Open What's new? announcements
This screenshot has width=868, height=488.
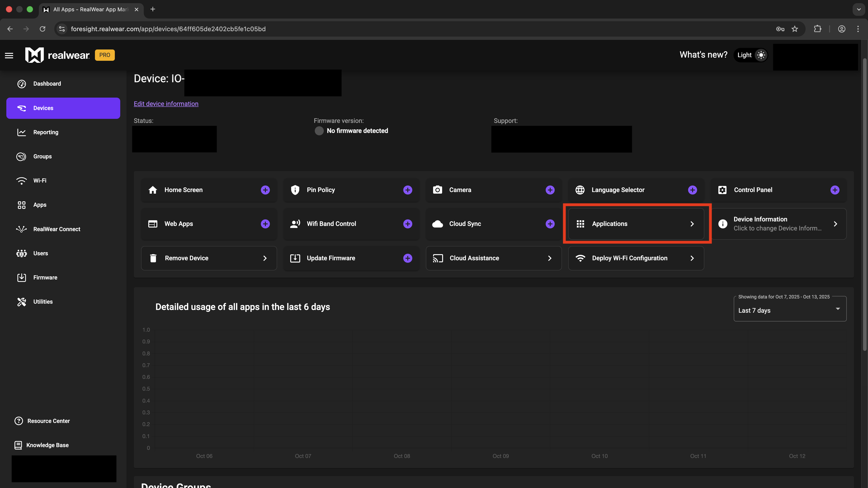[703, 55]
